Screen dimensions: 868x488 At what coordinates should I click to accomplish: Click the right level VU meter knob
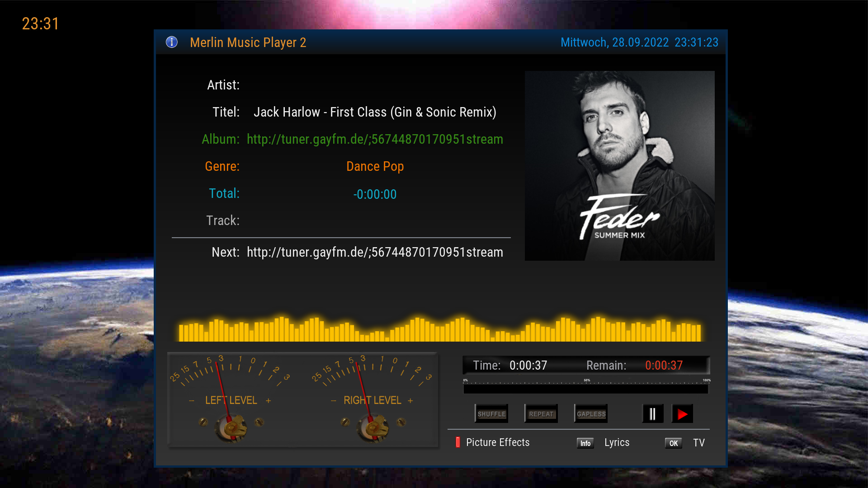(373, 427)
